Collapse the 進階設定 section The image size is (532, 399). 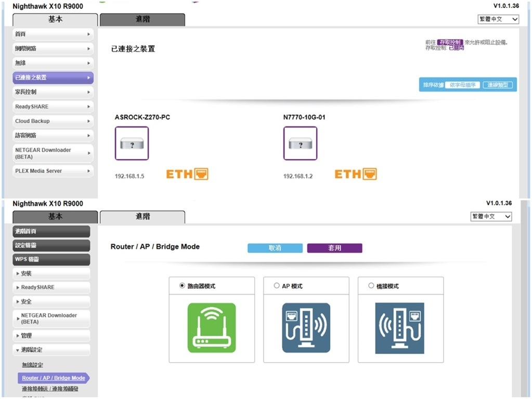(x=51, y=350)
